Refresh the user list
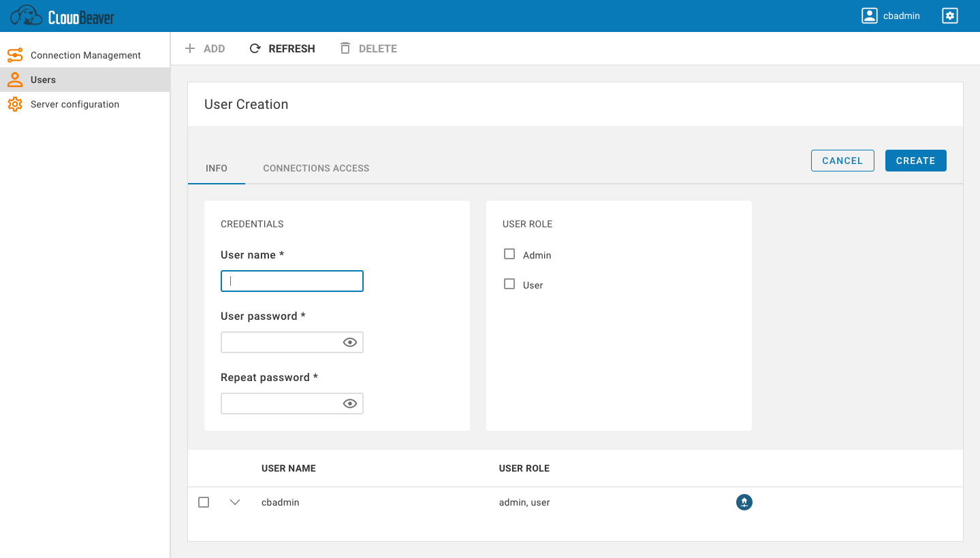The width and height of the screenshot is (980, 558). point(282,48)
